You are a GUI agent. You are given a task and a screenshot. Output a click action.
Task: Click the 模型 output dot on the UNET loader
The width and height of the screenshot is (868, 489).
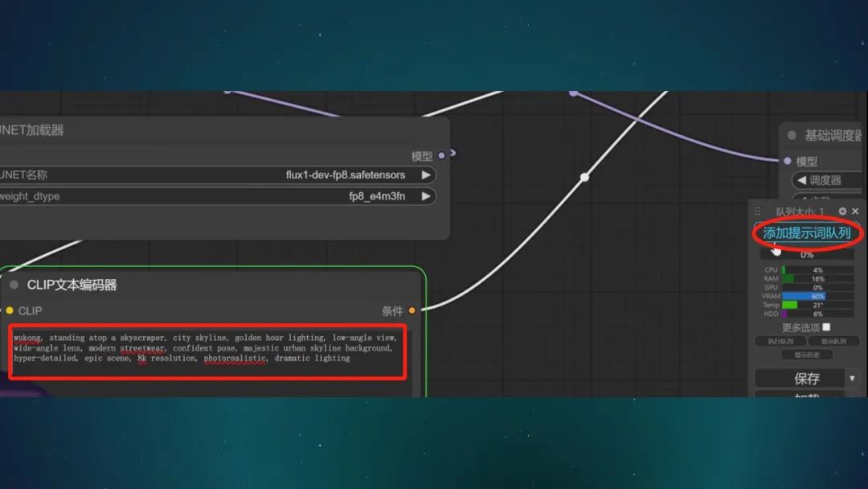pyautogui.click(x=441, y=155)
